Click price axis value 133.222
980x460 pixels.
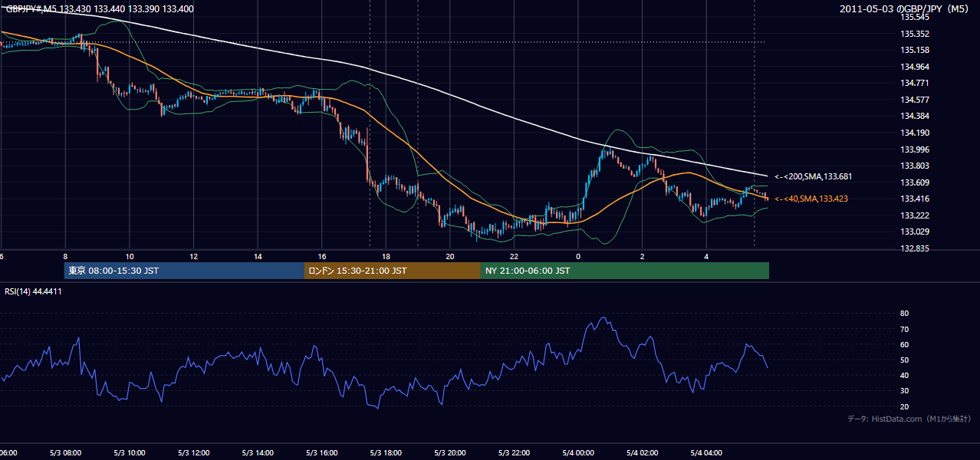point(914,215)
